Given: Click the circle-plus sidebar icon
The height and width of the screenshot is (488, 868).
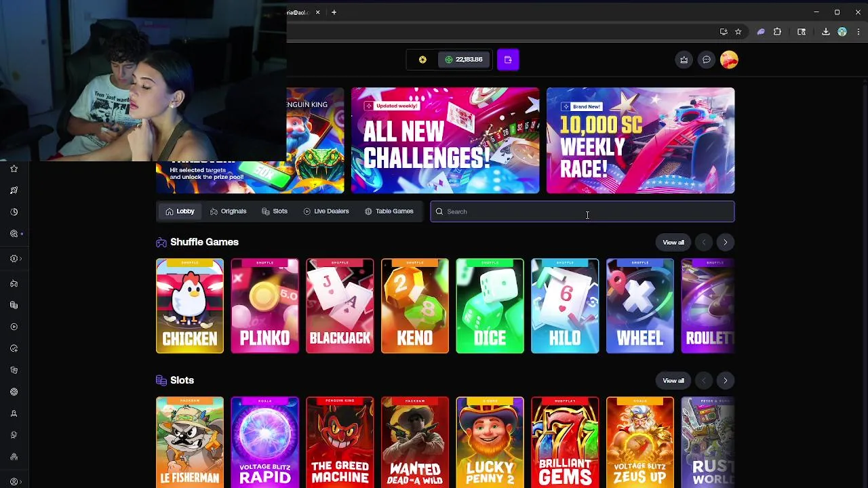Looking at the screenshot, I should 14,348.
